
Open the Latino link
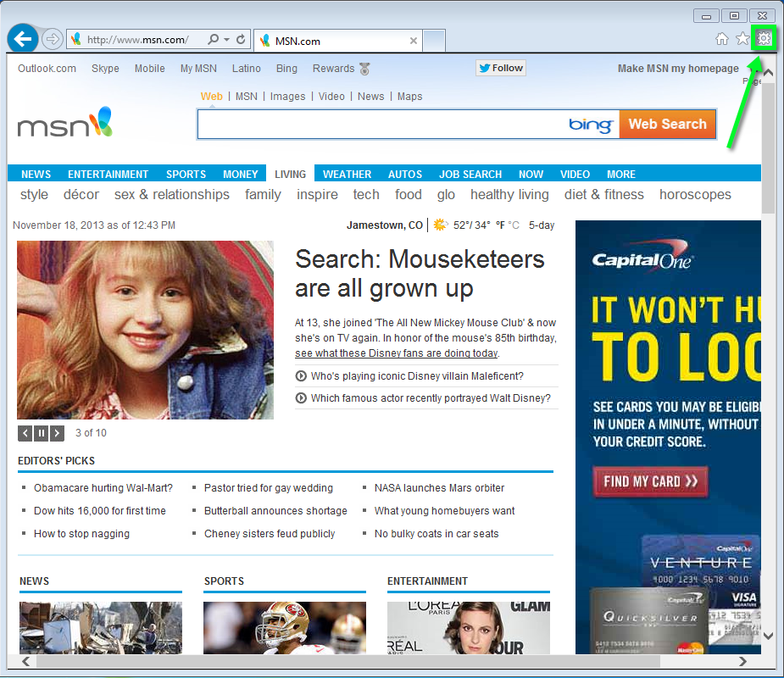(246, 69)
